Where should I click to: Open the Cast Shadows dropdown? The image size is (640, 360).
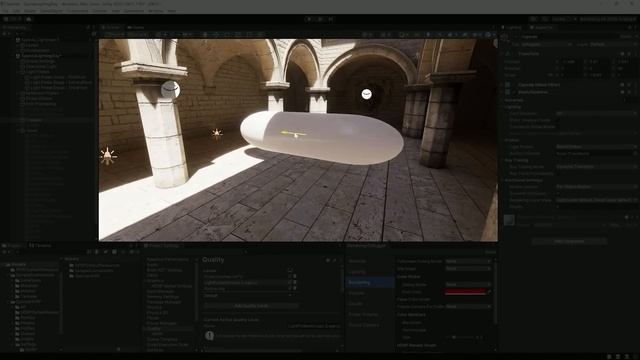click(x=596, y=113)
